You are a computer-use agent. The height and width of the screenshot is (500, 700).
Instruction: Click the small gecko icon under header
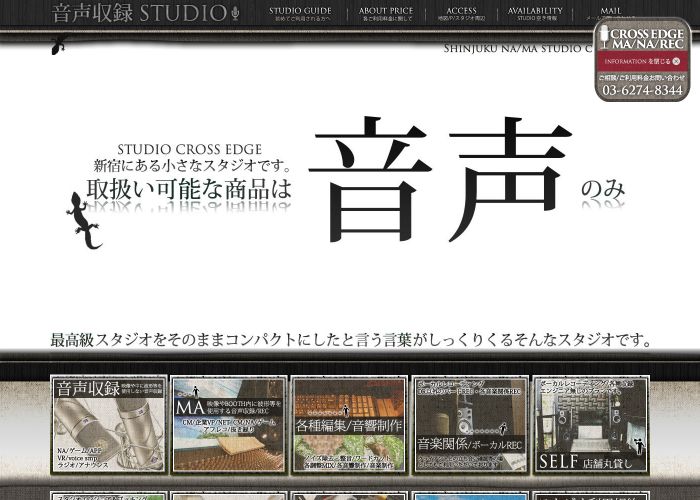[x=59, y=45]
